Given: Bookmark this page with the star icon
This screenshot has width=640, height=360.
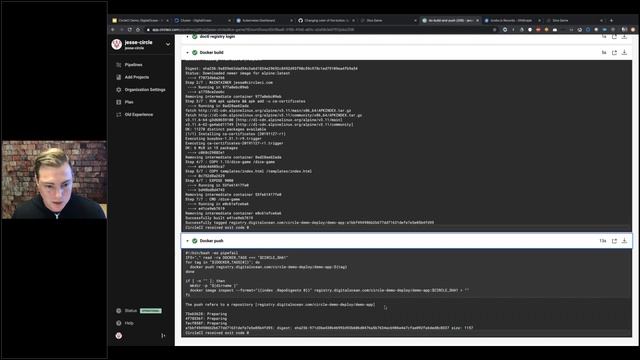Looking at the screenshot, I should click(495, 30).
